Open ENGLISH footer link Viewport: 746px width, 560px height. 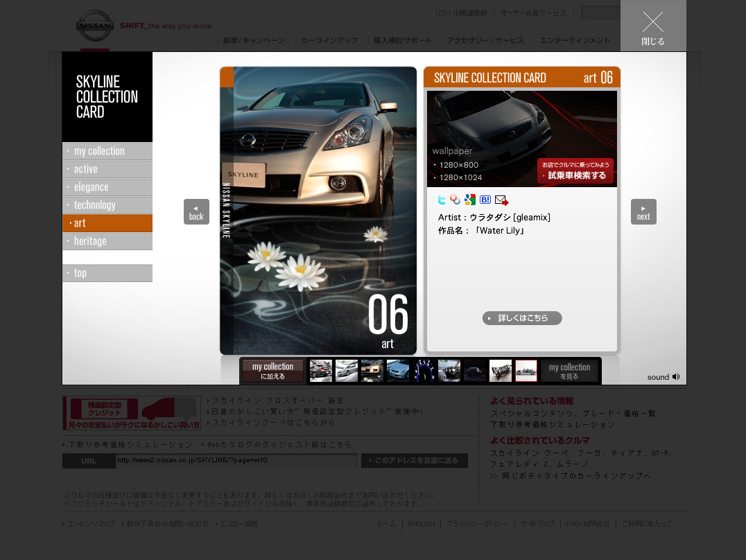[x=421, y=523]
